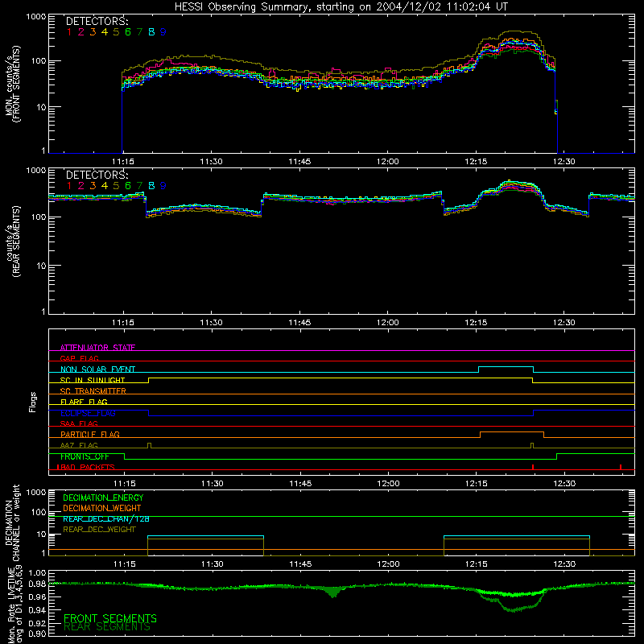The width and height of the screenshot is (644, 644).
Task: Click counts/s (REAR SEGMENTS) axis label
Action: click(12, 242)
